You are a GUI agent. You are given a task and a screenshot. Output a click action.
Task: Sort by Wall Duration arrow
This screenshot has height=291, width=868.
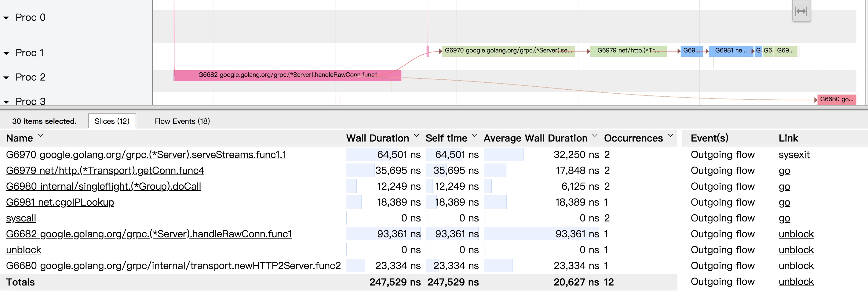click(x=416, y=135)
